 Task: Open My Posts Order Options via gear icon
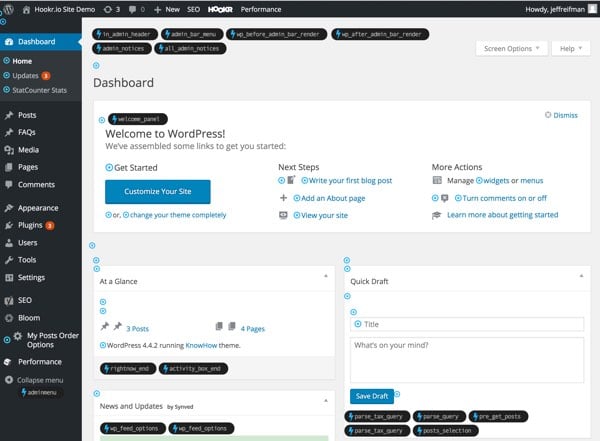pos(18,336)
